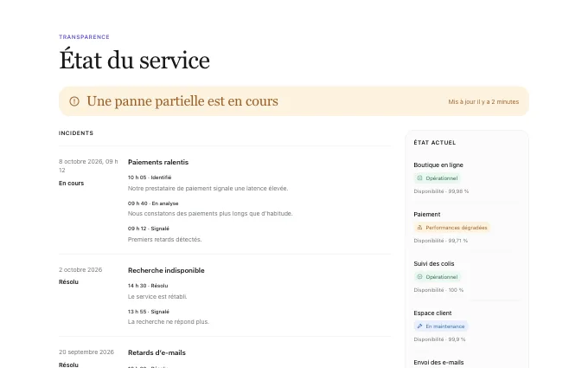Click the wrench icon in En maintenance badge
The height and width of the screenshot is (368, 588).
tap(419, 326)
